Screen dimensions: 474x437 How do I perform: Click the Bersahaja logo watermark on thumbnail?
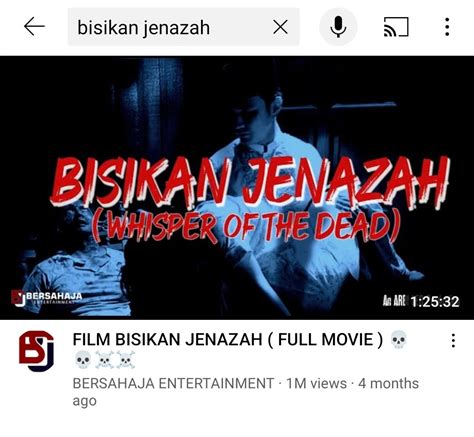[x=47, y=297]
